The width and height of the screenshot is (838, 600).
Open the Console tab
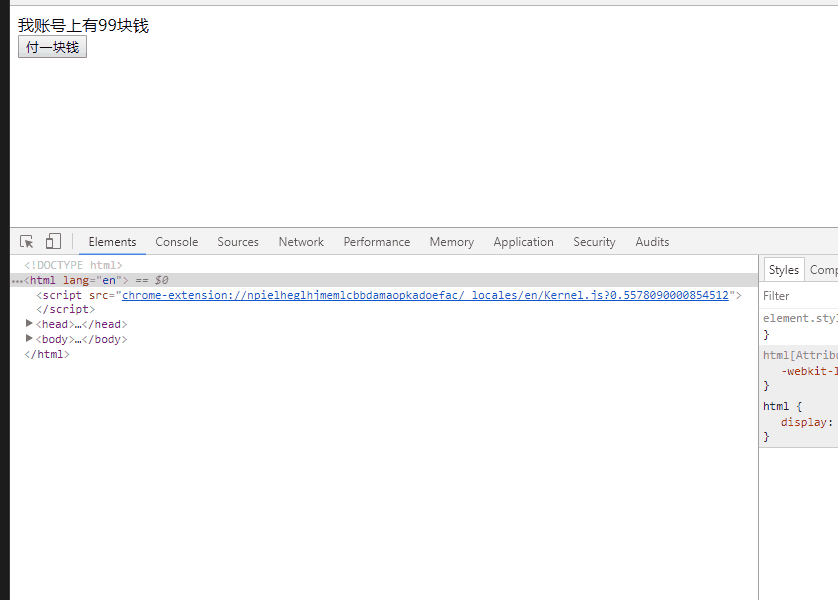click(x=177, y=242)
